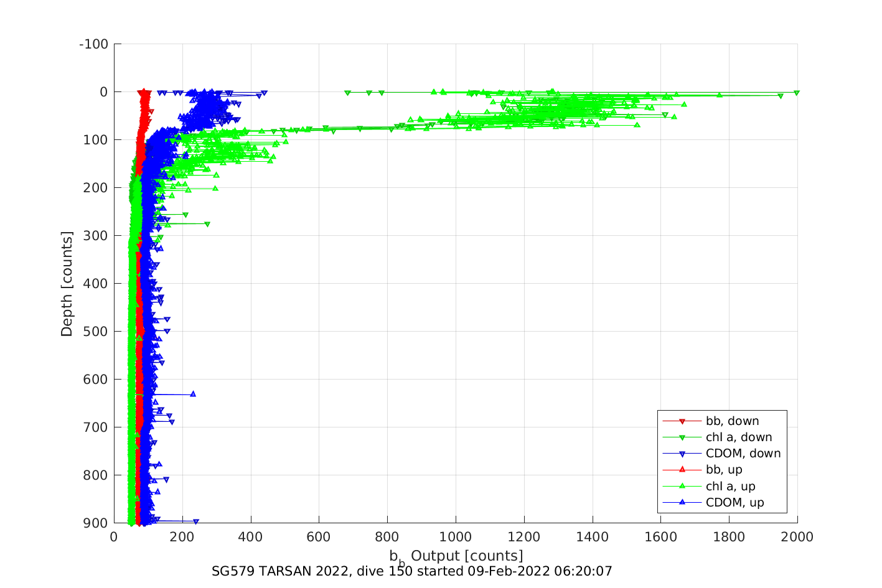
Task: Click the 'chl a, up' legend entry
Action: [x=709, y=487]
